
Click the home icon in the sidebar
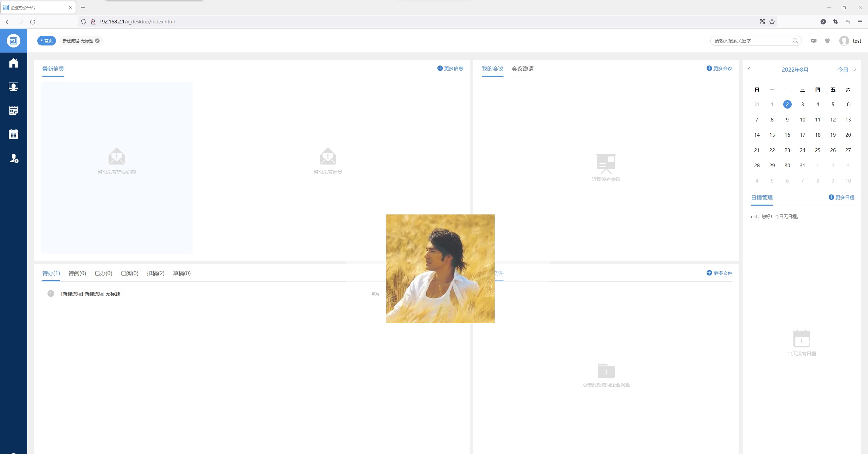coord(14,63)
